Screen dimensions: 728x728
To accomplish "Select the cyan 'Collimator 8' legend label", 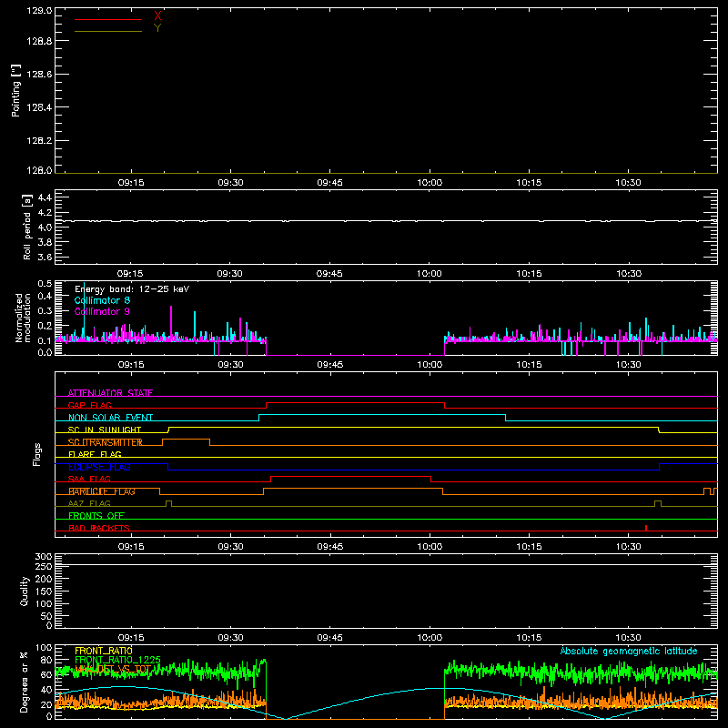I will (102, 300).
